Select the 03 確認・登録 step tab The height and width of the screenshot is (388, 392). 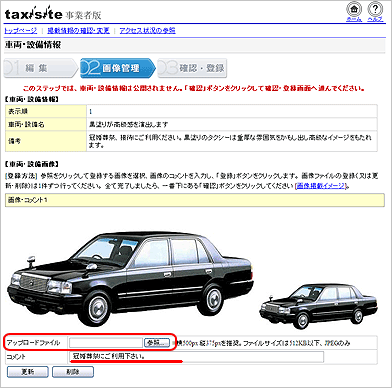[193, 68]
